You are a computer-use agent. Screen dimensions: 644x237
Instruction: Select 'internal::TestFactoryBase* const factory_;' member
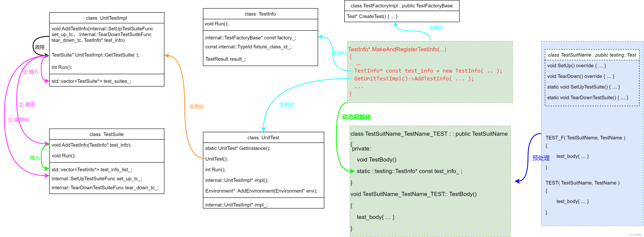click(x=250, y=38)
